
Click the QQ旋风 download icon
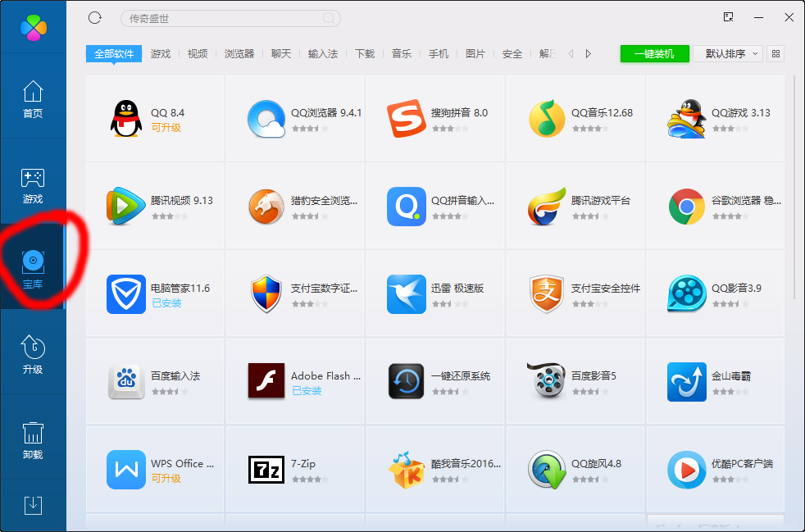point(546,470)
